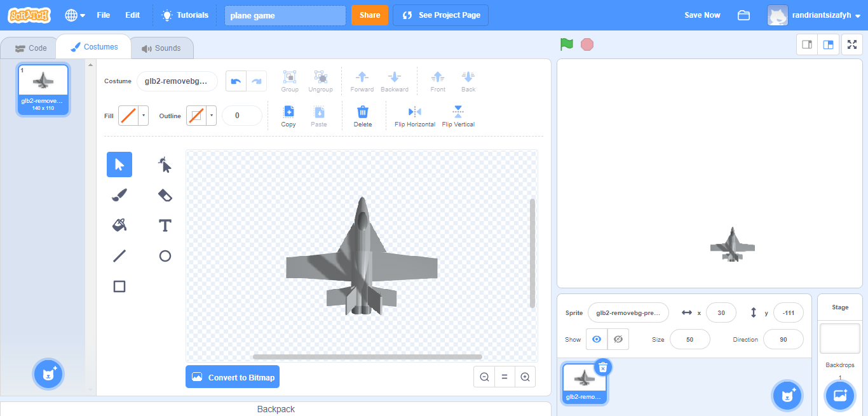Click See Project Page
The width and height of the screenshot is (868, 416).
(x=440, y=15)
